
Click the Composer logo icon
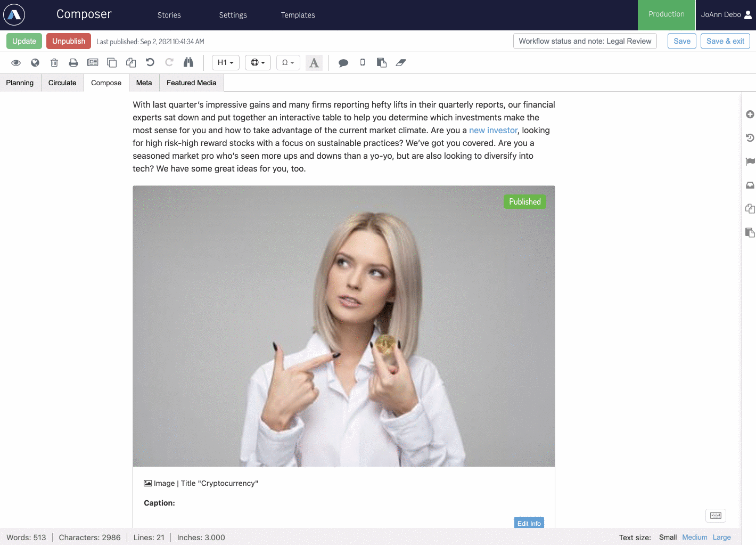(14, 15)
